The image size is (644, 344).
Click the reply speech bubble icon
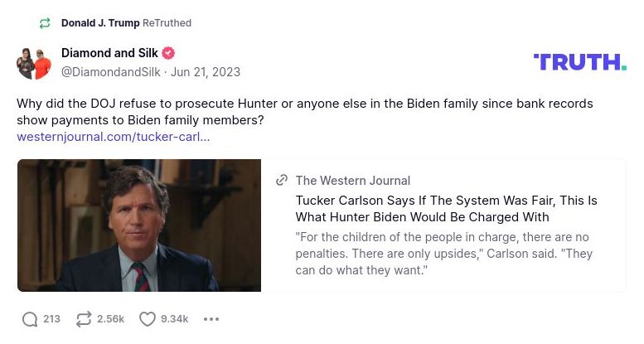[x=31, y=319]
